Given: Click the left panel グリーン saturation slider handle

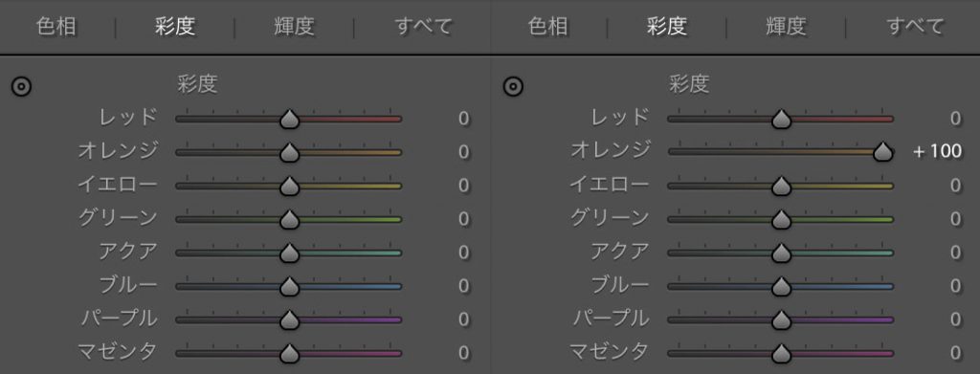Looking at the screenshot, I should pyautogui.click(x=289, y=218).
